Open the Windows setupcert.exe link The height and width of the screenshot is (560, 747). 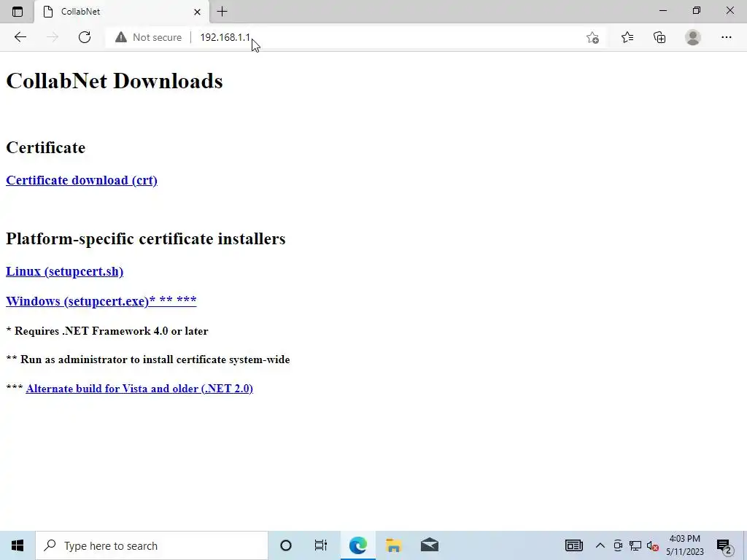click(x=101, y=301)
